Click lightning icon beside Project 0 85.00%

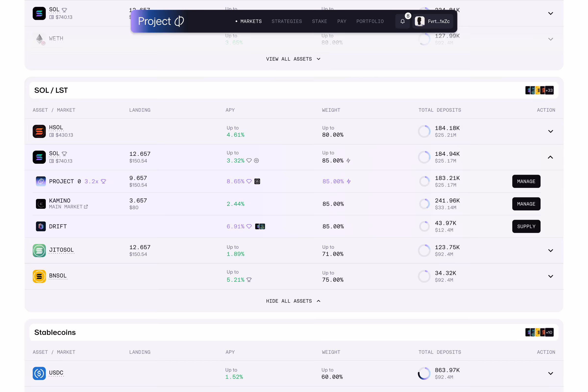pyautogui.click(x=349, y=181)
